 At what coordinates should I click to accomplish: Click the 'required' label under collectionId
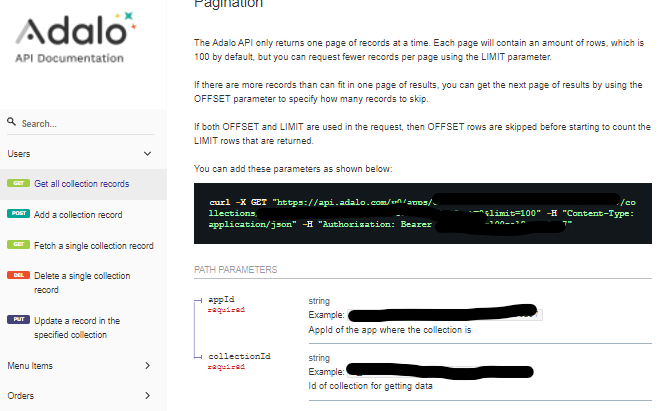pyautogui.click(x=226, y=366)
